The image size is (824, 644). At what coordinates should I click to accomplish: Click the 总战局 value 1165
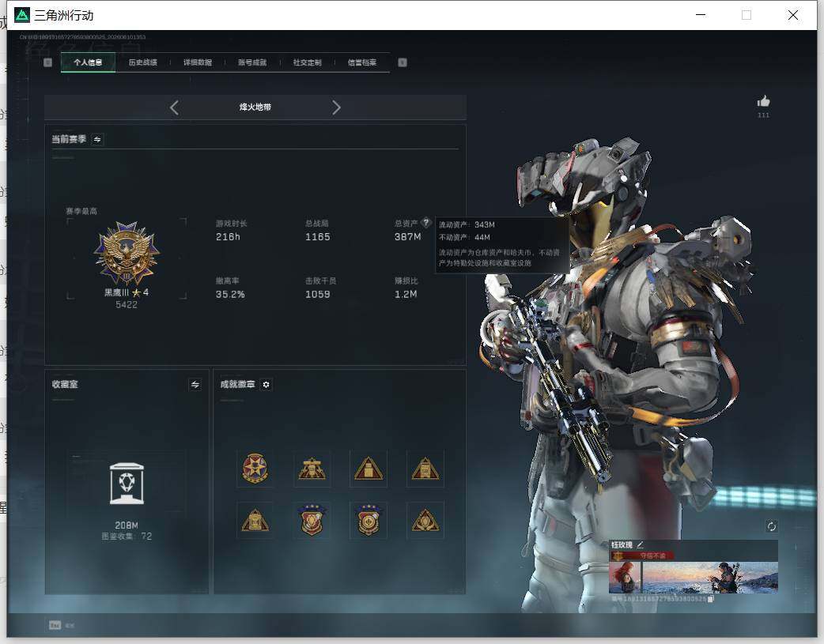[x=318, y=237]
